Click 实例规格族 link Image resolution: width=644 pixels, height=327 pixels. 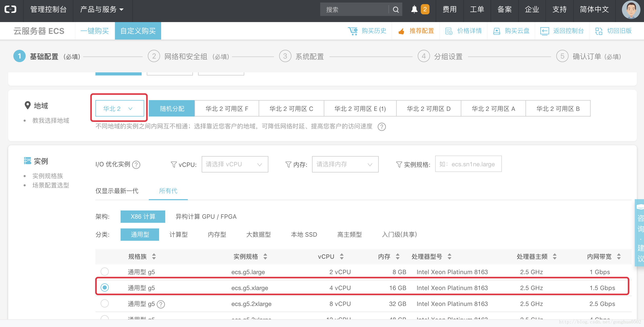point(48,176)
